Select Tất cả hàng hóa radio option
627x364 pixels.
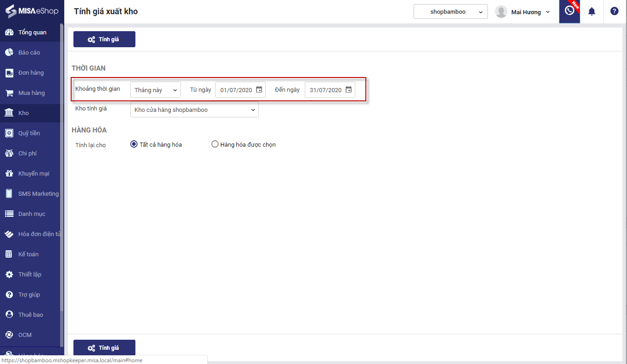point(134,144)
